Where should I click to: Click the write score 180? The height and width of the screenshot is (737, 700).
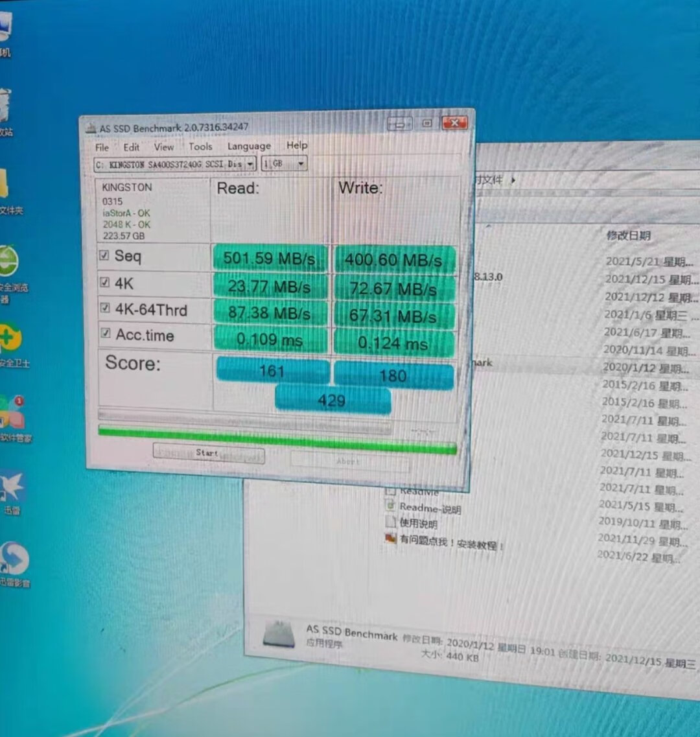click(x=394, y=375)
